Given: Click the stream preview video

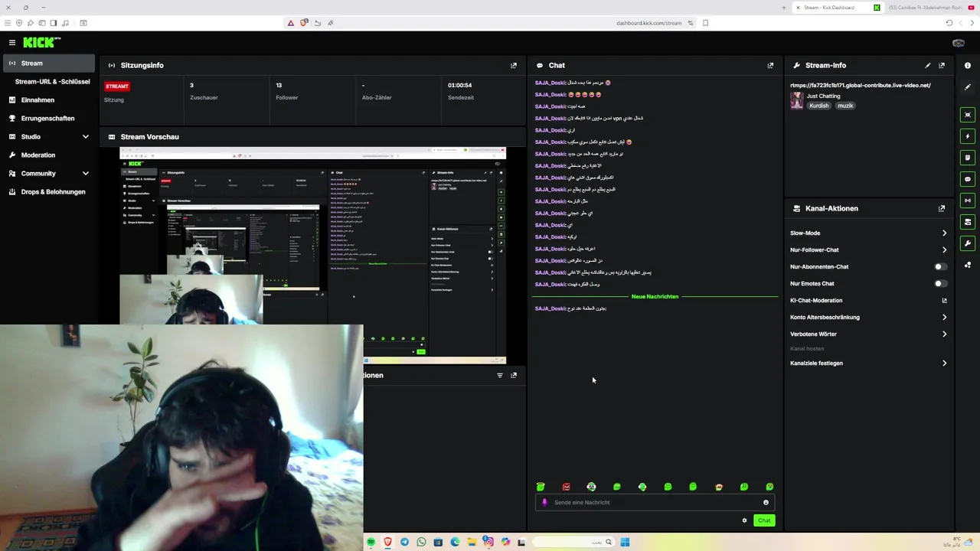Looking at the screenshot, I should point(312,256).
